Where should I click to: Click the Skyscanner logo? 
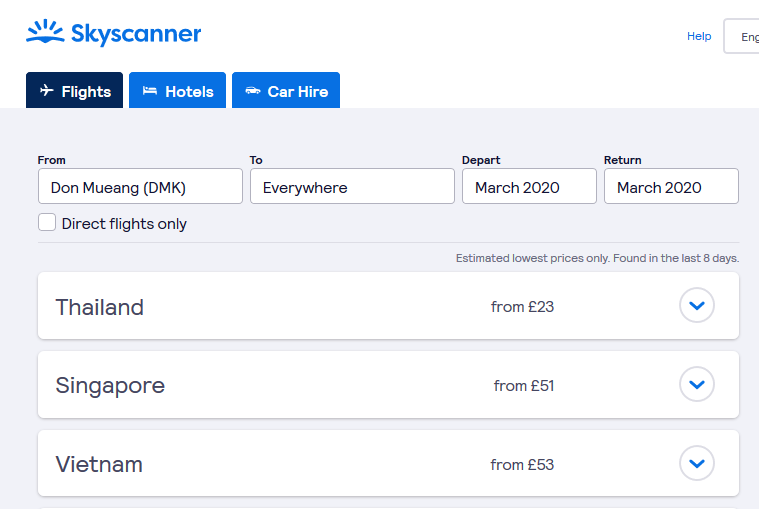[113, 33]
